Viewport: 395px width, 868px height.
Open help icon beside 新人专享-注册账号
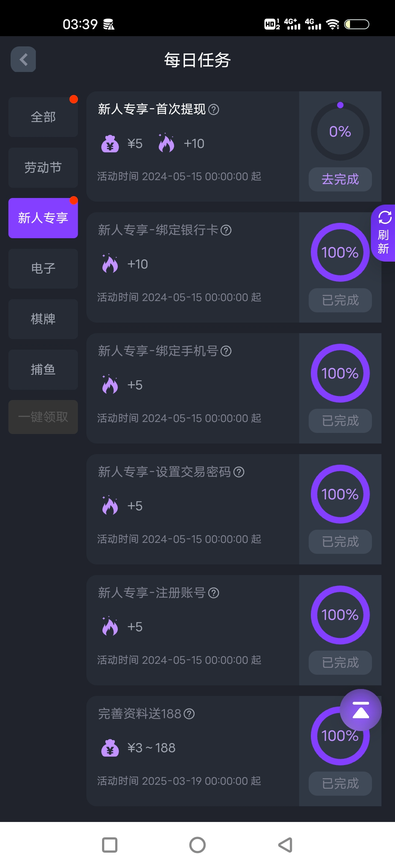(x=214, y=593)
